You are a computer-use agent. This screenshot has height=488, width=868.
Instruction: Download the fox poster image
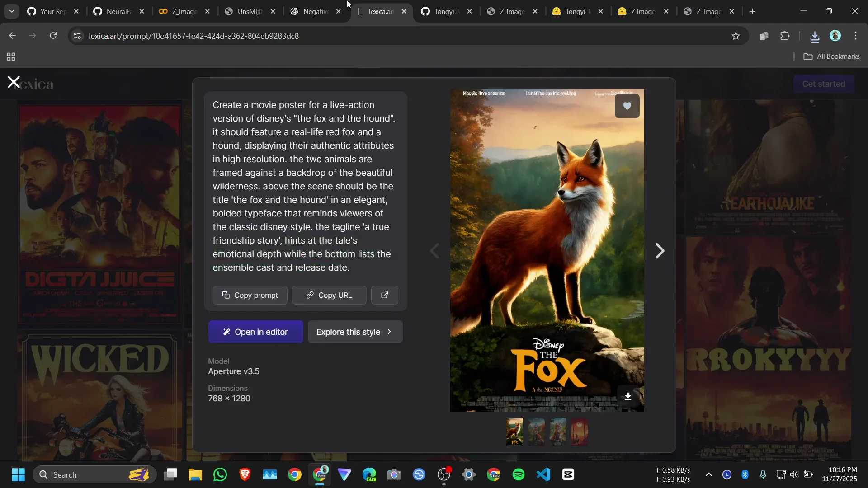click(627, 396)
